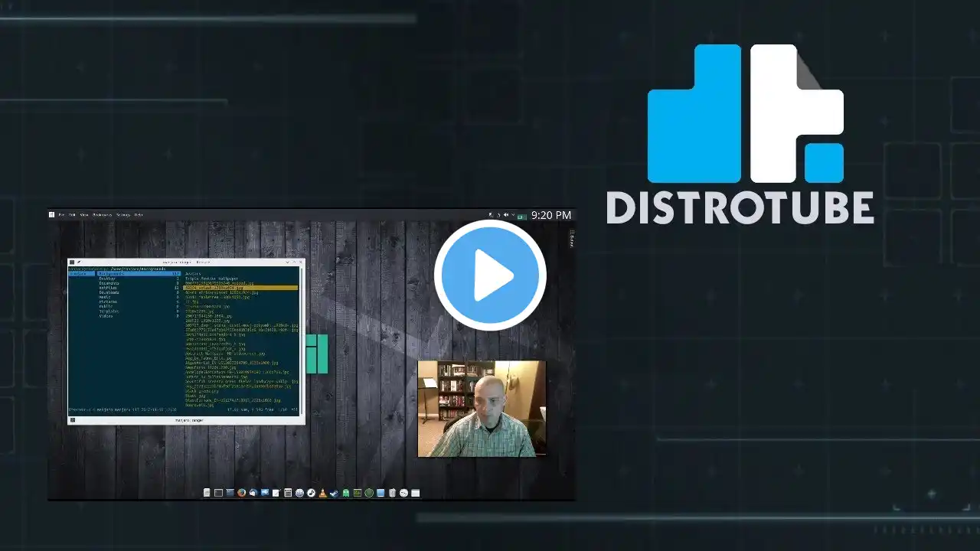980x551 pixels.
Task: Launch VLC from the dock
Action: [x=322, y=493]
